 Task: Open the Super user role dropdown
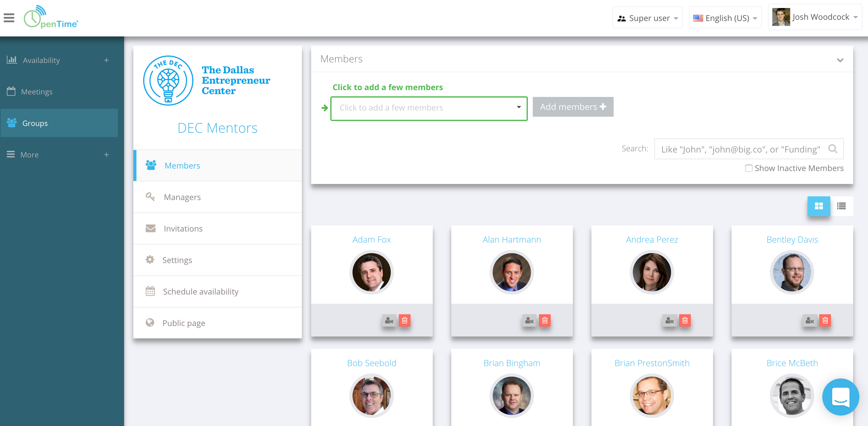tap(647, 18)
